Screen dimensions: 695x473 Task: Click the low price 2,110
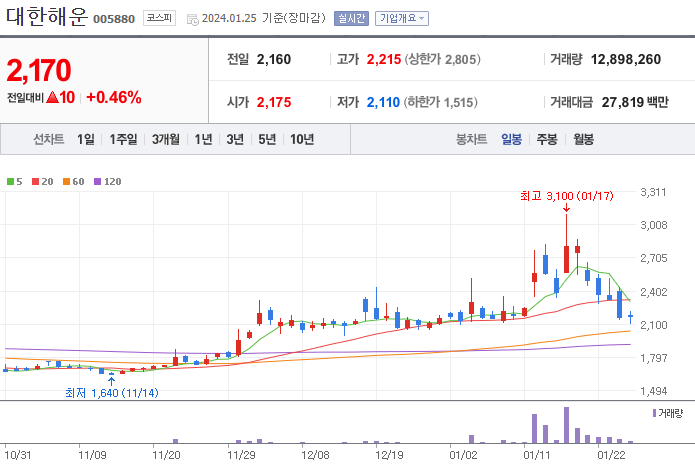click(x=383, y=102)
